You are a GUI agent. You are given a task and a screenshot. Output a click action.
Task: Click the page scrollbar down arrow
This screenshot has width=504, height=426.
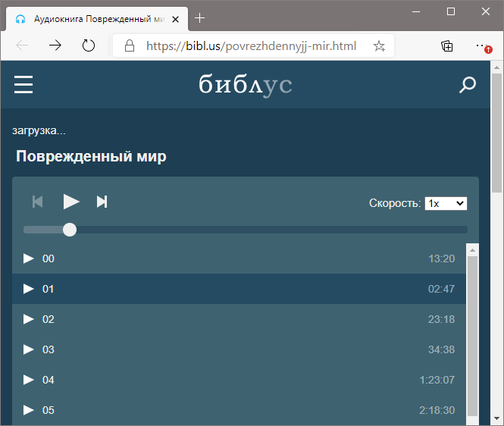tap(497, 418)
